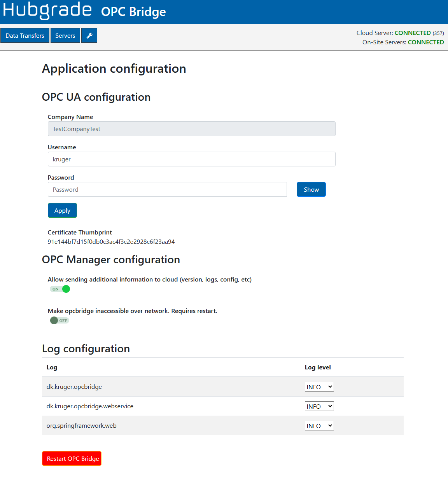
Task: Click the On-Site Servers CONNECTED status
Action: coord(425,42)
